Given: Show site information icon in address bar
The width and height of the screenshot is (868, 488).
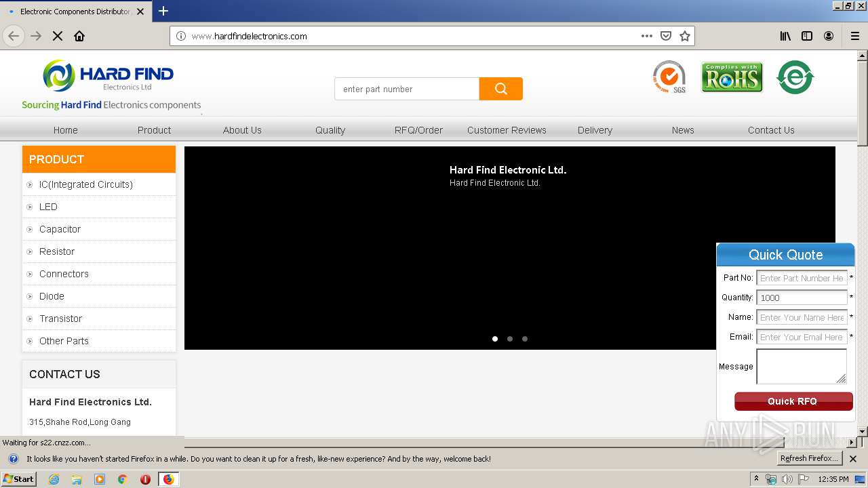Looking at the screenshot, I should 181,36.
